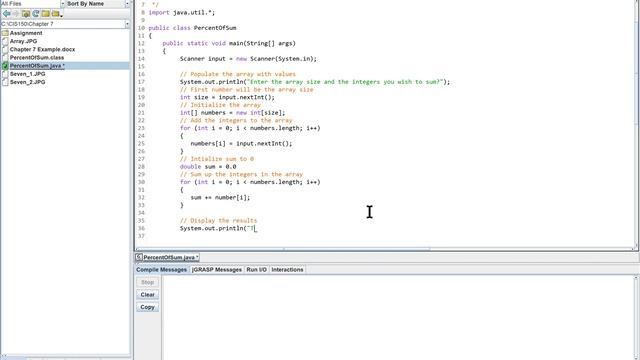
Task: Open the Assignment folder name
Action: click(26, 33)
